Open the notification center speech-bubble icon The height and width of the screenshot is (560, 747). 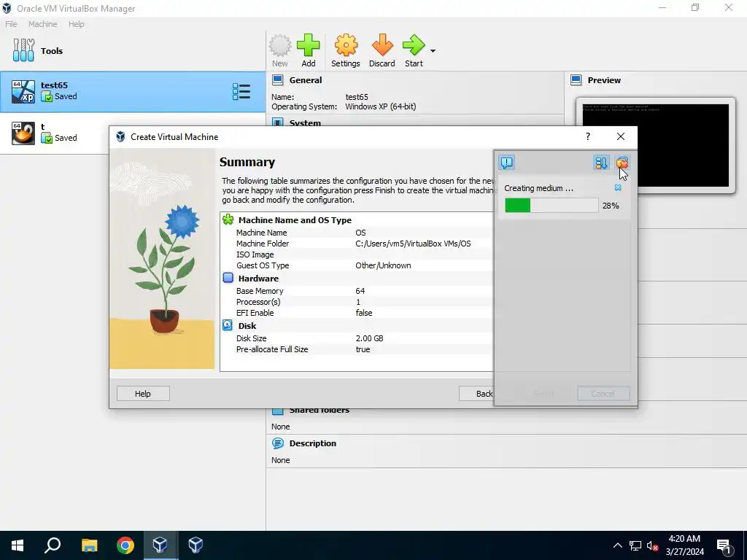[507, 163]
